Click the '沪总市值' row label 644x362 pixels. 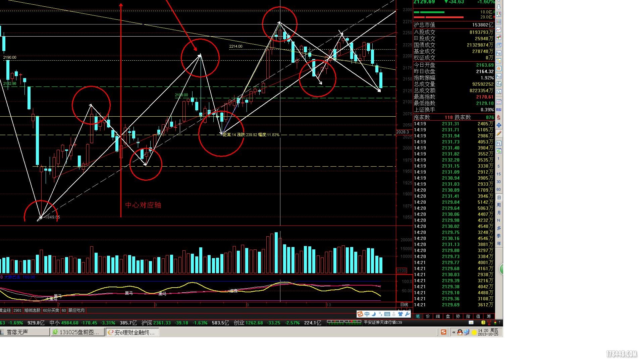point(424,25)
